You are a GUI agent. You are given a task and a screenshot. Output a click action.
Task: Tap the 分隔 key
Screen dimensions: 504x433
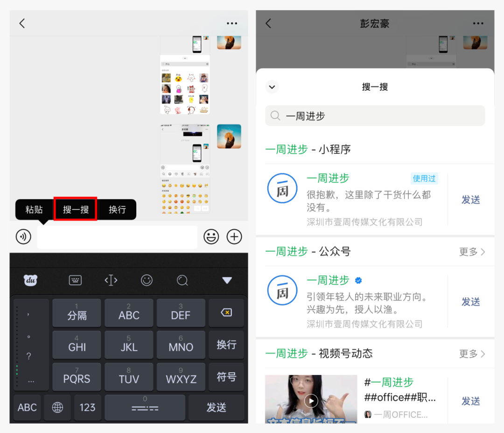point(77,312)
